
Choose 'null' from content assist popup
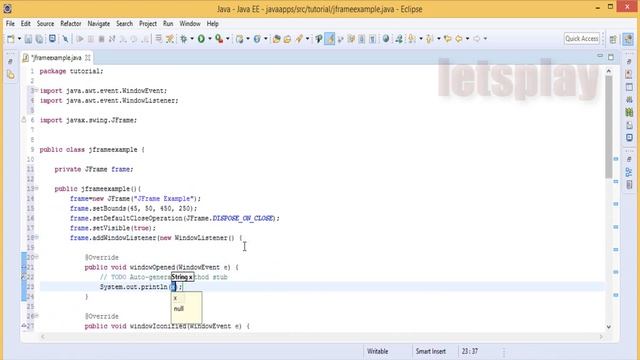click(179, 309)
